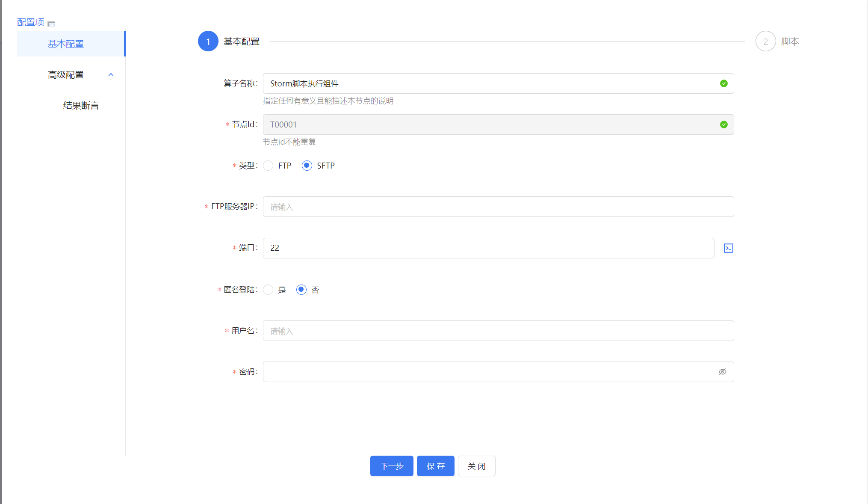Click green checkmark in 节点Id field
This screenshot has height=504, width=868.
click(723, 125)
